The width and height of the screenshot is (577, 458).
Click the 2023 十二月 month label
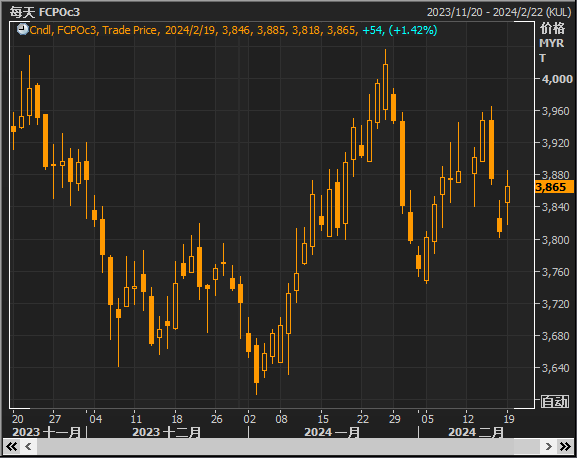(x=166, y=432)
